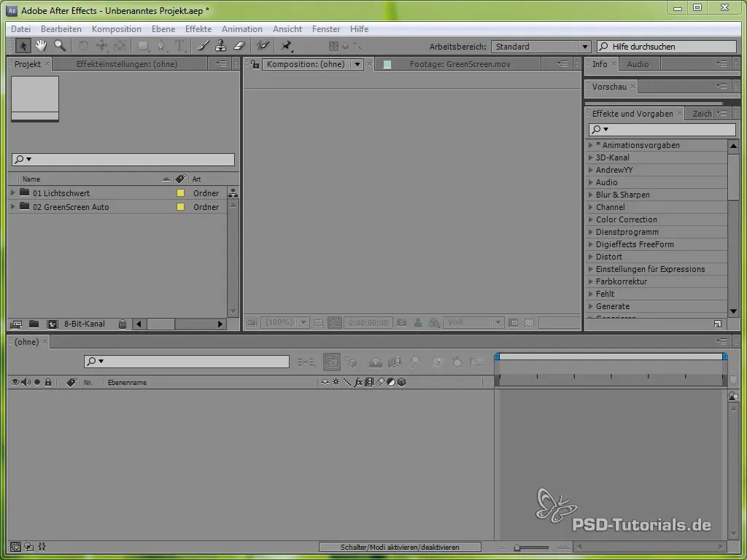747x560 pixels.
Task: Expand the Color Correction category
Action: 591,219
